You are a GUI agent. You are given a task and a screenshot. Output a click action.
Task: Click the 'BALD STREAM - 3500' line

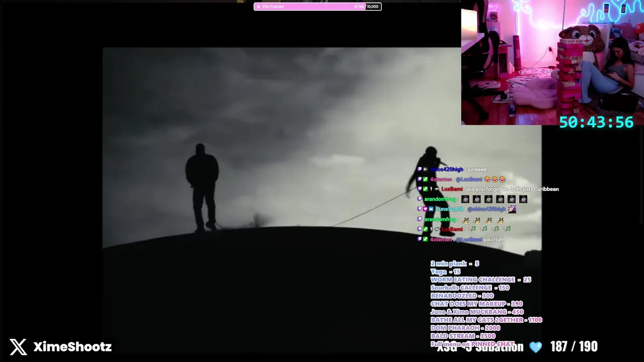point(463,336)
